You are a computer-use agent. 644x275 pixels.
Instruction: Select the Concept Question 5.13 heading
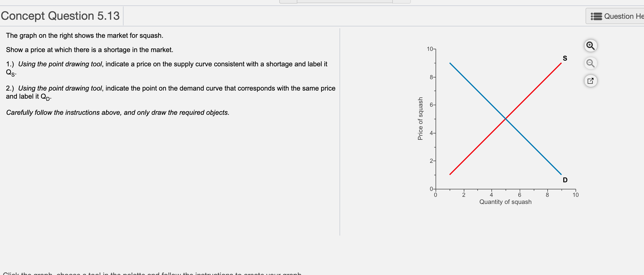pyautogui.click(x=60, y=16)
